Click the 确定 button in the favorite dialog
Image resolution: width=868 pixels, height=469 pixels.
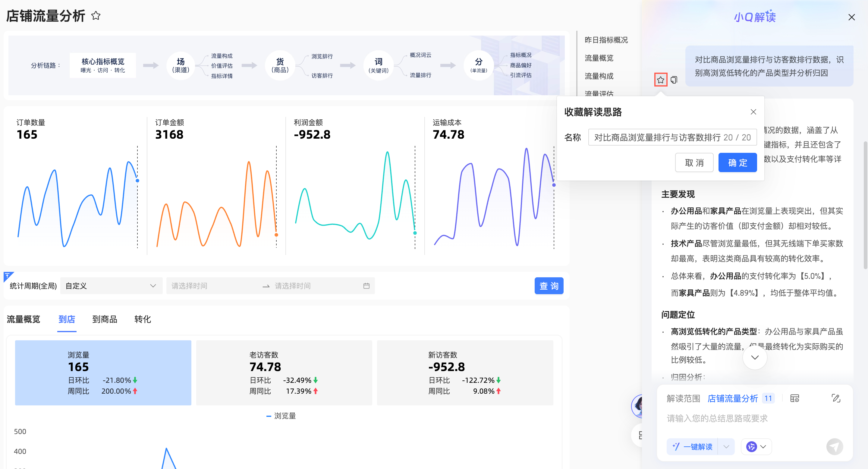737,162
